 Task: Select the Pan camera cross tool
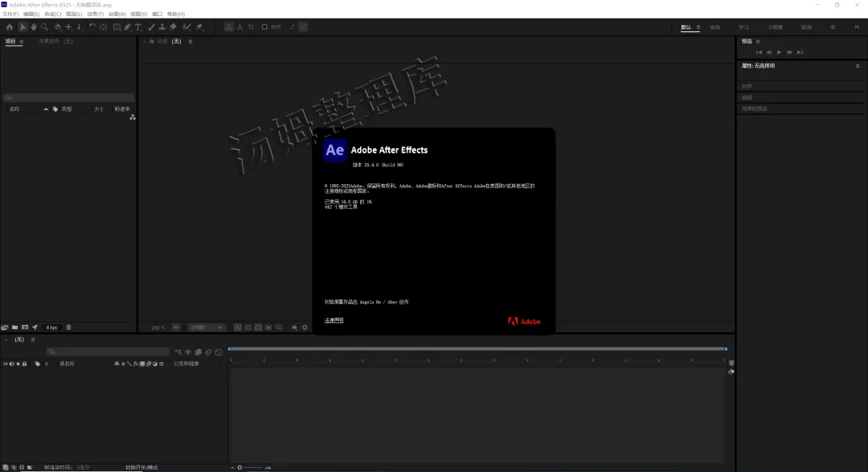coord(68,27)
